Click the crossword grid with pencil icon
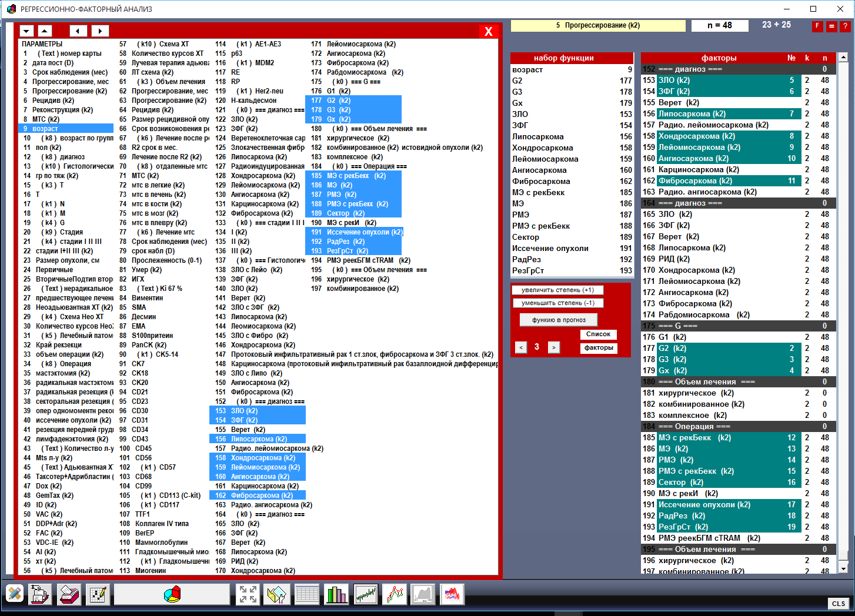This screenshot has height=616, width=855. pyautogui.click(x=98, y=594)
